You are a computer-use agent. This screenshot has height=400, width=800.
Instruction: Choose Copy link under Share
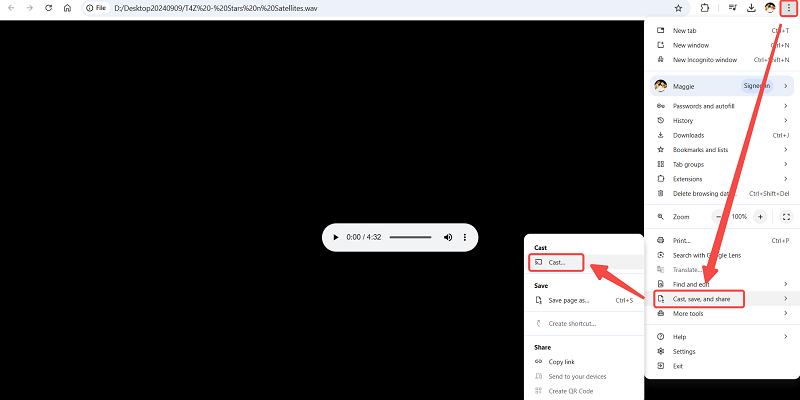tap(584, 362)
